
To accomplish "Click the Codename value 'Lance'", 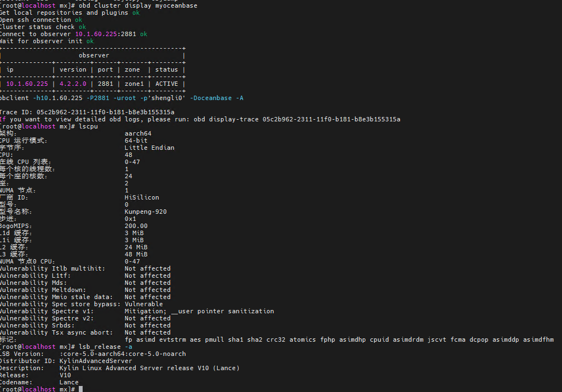I will pyautogui.click(x=69, y=382).
